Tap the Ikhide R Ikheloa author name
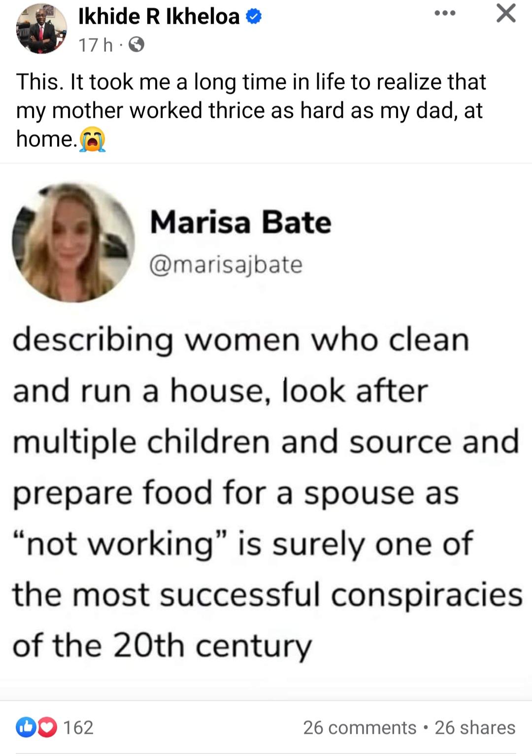 click(x=159, y=17)
